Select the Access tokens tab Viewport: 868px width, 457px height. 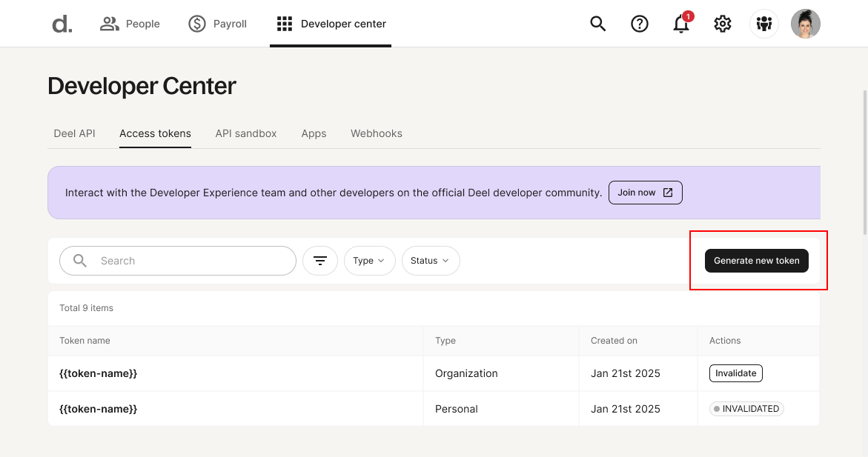coord(155,133)
